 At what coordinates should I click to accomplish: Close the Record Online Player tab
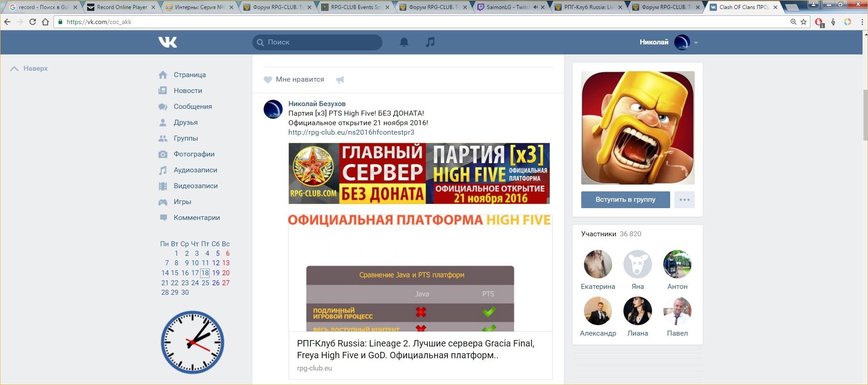[153, 7]
